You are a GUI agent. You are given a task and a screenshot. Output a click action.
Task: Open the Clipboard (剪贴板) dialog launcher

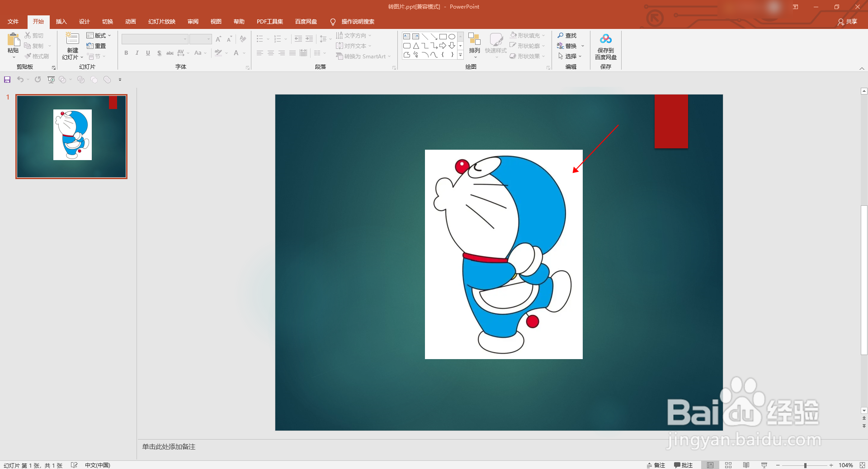coord(54,68)
